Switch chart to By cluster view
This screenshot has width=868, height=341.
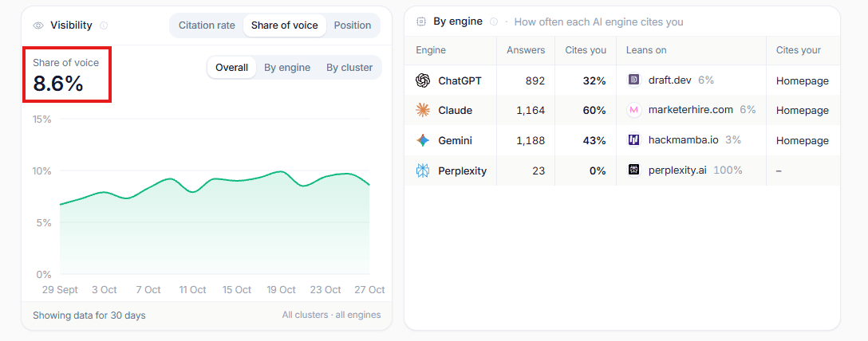[349, 68]
